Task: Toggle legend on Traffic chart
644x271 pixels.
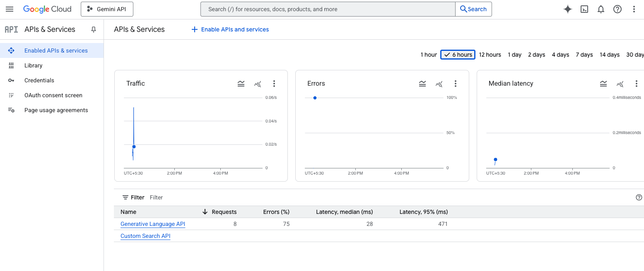Action: (x=241, y=84)
